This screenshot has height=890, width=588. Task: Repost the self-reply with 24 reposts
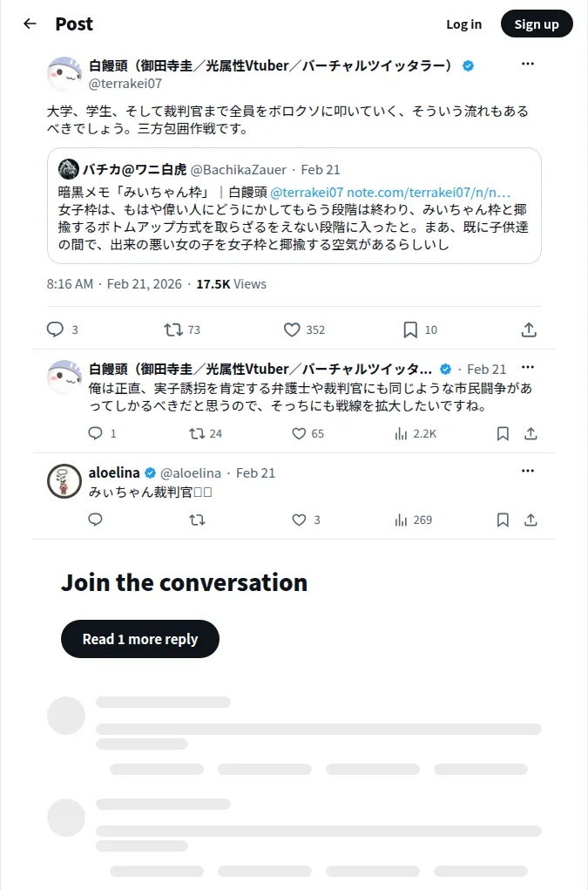(x=198, y=433)
